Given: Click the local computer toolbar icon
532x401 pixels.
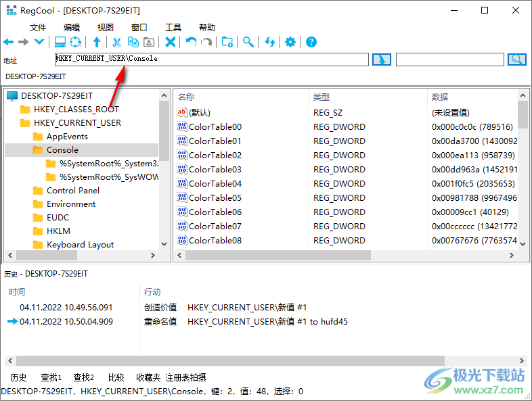Looking at the screenshot, I should tap(60, 42).
